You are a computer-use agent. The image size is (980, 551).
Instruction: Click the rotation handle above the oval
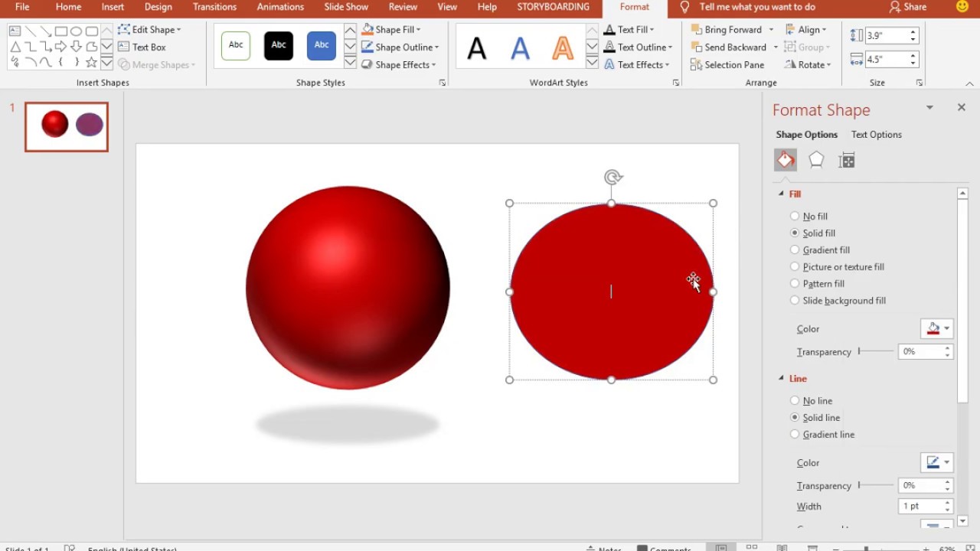coord(612,178)
